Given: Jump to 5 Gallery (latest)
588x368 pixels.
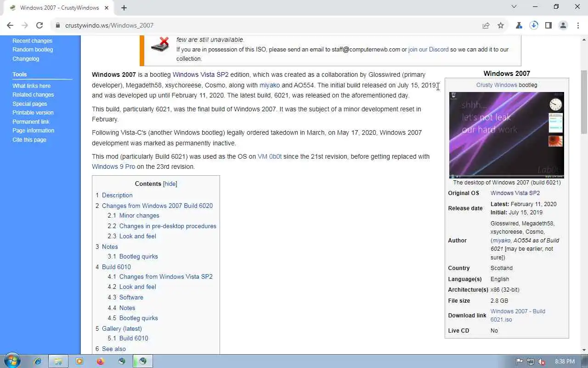Looking at the screenshot, I should click(x=119, y=328).
